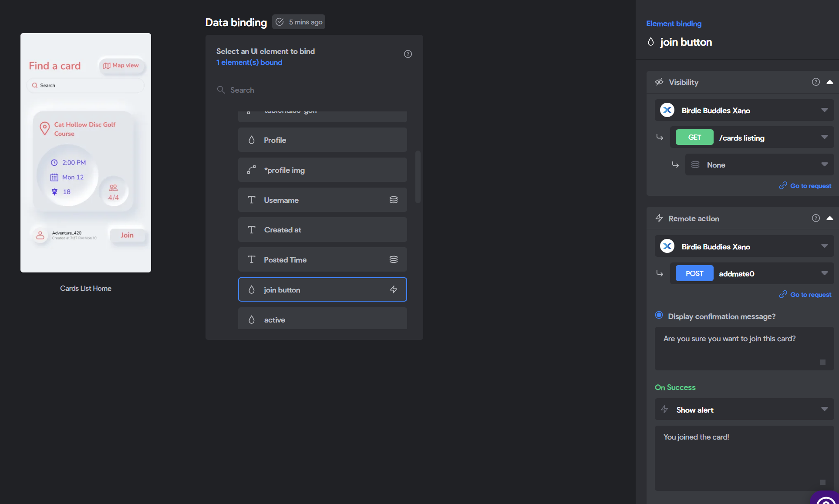Screen dimensions: 839x504
Task: Click Map view button in the preview
Action: pos(121,65)
